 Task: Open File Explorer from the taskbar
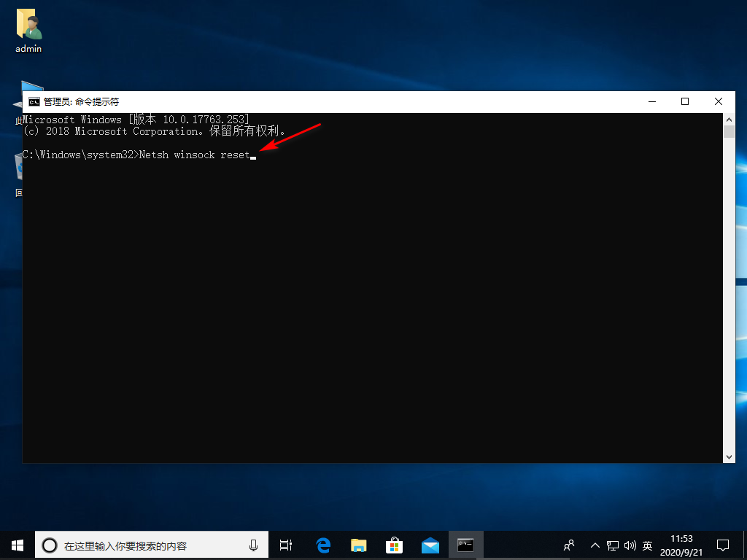pyautogui.click(x=358, y=545)
